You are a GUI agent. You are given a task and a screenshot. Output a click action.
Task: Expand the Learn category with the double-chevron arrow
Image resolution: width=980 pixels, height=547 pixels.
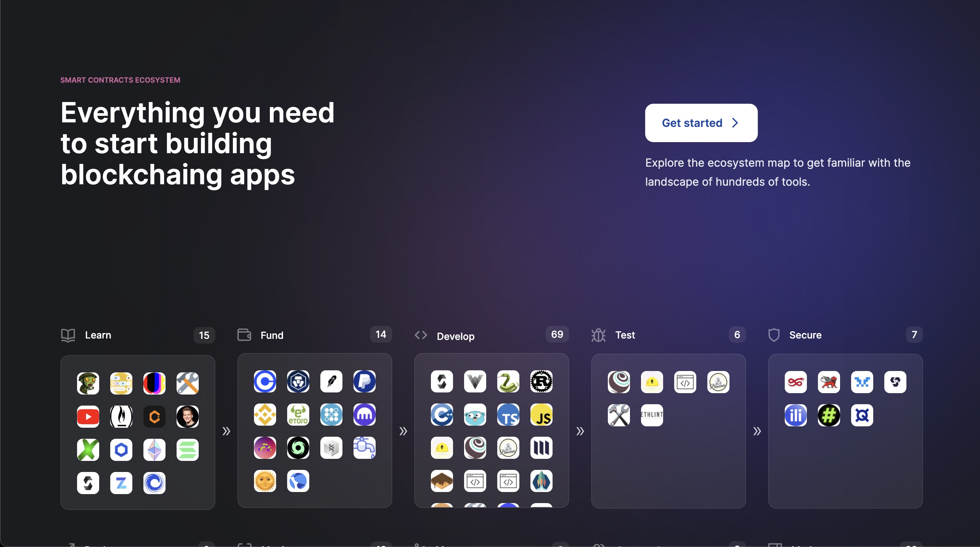[x=226, y=431]
